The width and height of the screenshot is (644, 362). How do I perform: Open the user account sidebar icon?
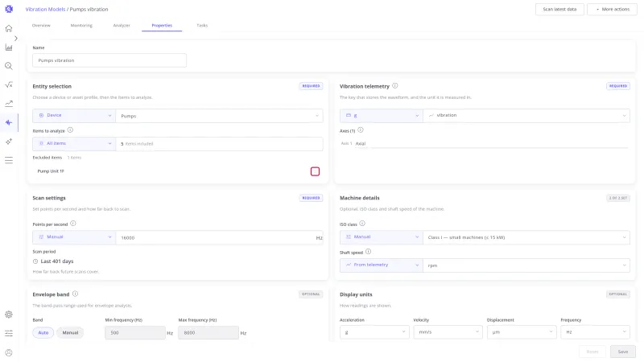[x=9, y=352]
